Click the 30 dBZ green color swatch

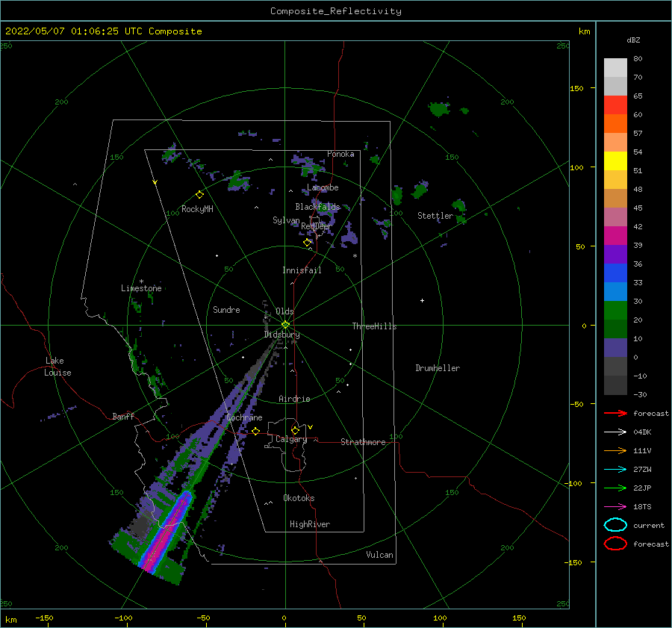(615, 310)
